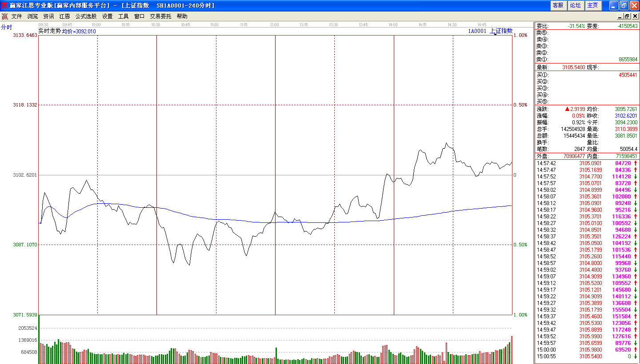
Task: Select the 14:59:02 tick row
Action: pos(587,269)
